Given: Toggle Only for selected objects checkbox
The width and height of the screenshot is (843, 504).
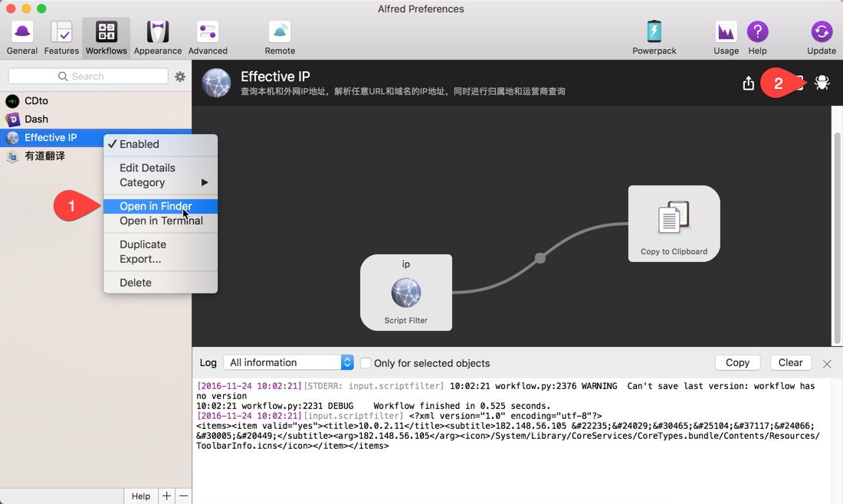Looking at the screenshot, I should coord(366,363).
